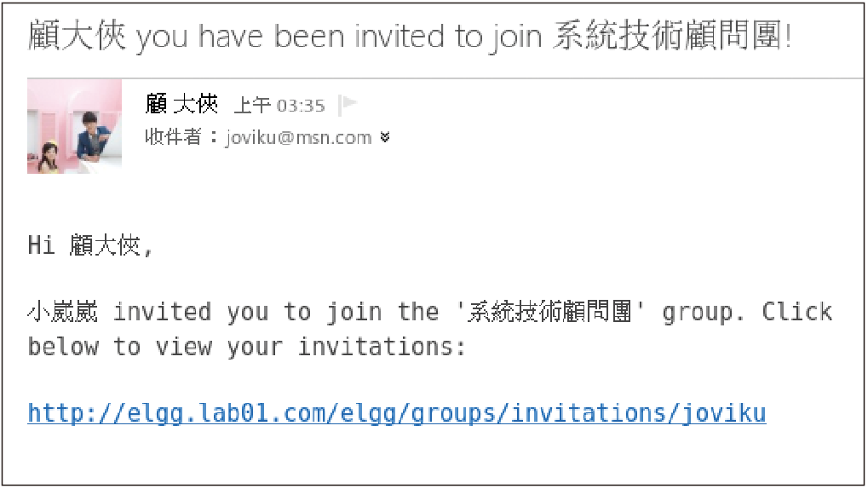Expand recipient details with the double chevron
Image resolution: width=868 pixels, height=489 pixels.
point(385,137)
